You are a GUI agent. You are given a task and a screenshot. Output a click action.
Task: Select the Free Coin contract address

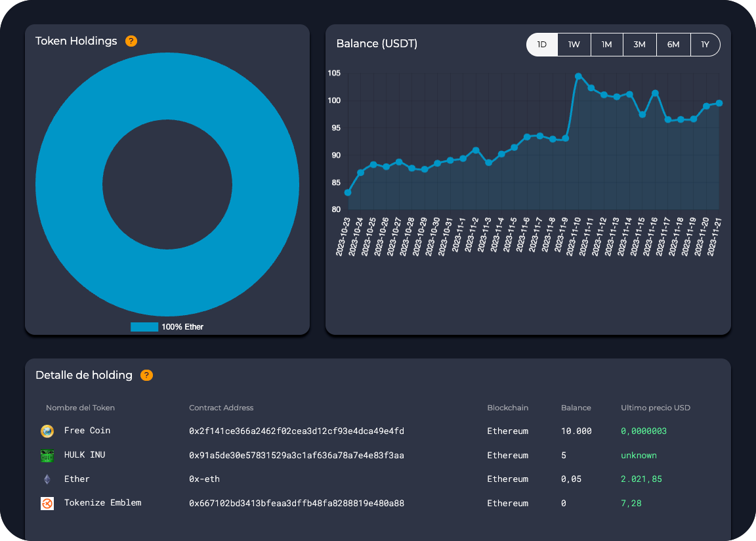[295, 431]
